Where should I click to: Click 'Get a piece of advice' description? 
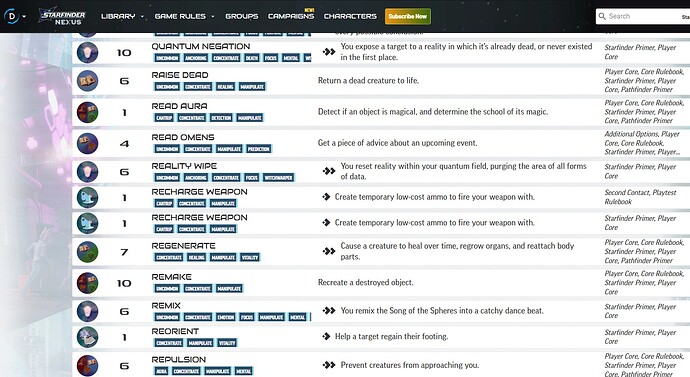coord(397,143)
